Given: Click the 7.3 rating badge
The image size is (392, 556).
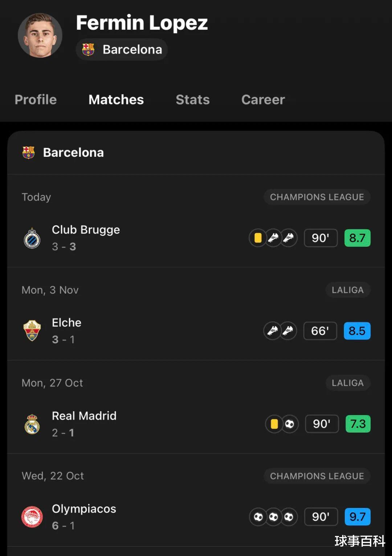Looking at the screenshot, I should [358, 424].
